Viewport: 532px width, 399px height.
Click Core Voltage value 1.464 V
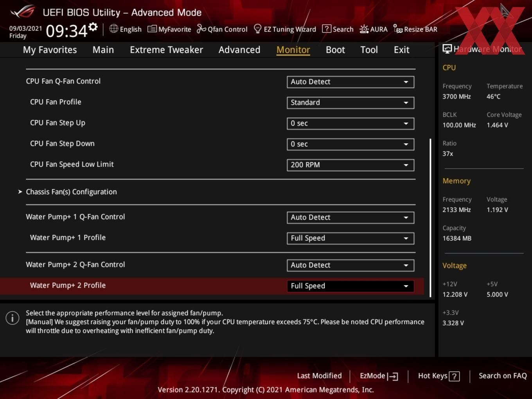click(497, 125)
